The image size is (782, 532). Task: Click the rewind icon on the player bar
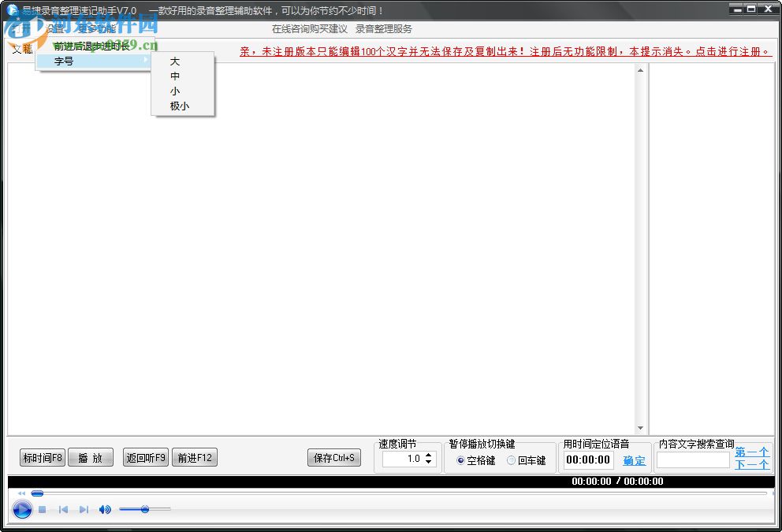[21, 493]
